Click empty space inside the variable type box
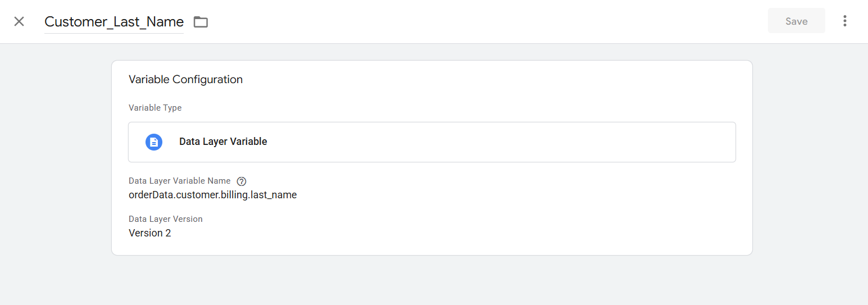 point(506,142)
